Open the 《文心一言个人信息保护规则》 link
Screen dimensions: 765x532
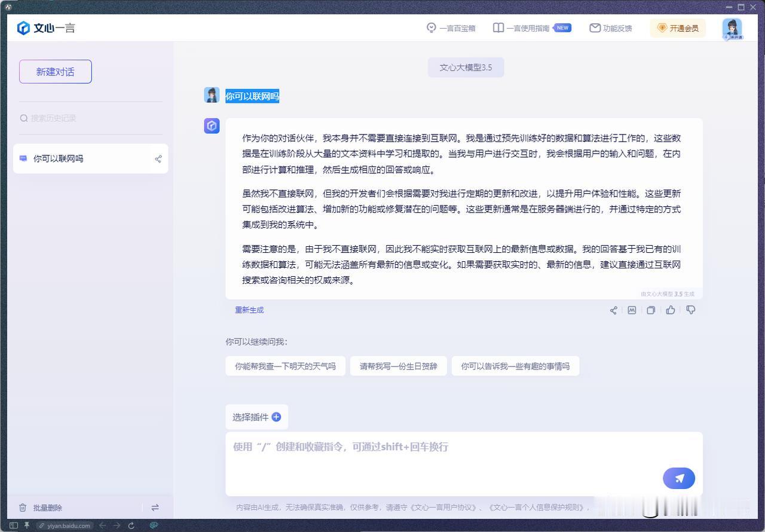pyautogui.click(x=537, y=507)
